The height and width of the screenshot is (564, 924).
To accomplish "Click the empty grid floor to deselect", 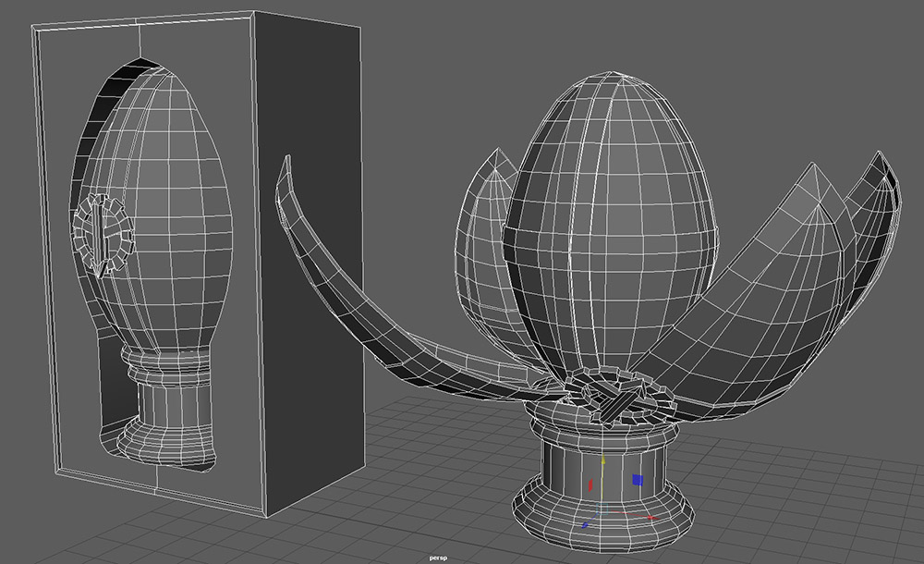I will coord(813,499).
